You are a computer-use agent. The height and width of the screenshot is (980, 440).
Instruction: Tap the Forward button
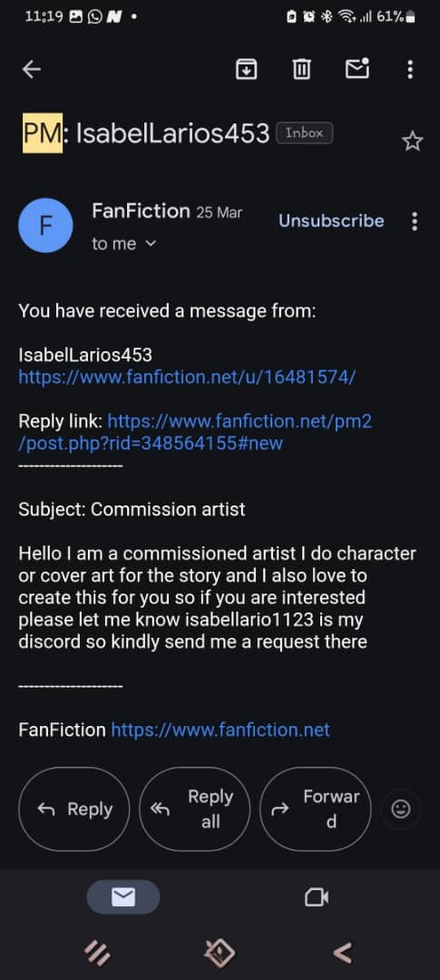click(x=315, y=809)
